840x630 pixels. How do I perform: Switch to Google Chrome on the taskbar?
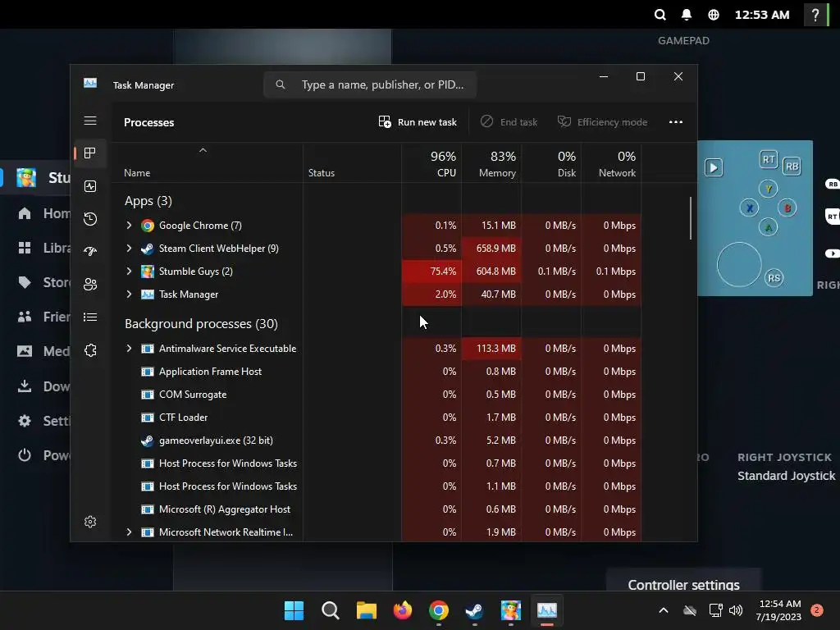coord(439,610)
